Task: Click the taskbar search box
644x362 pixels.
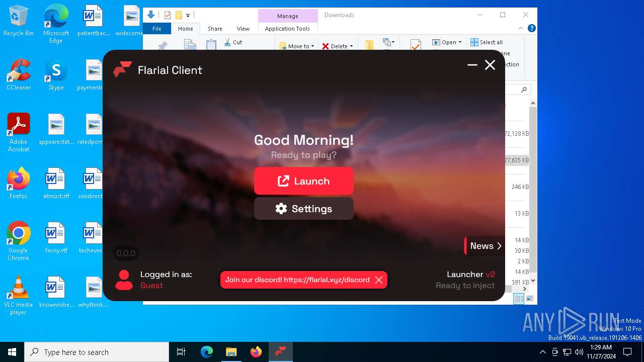Action: point(97,352)
